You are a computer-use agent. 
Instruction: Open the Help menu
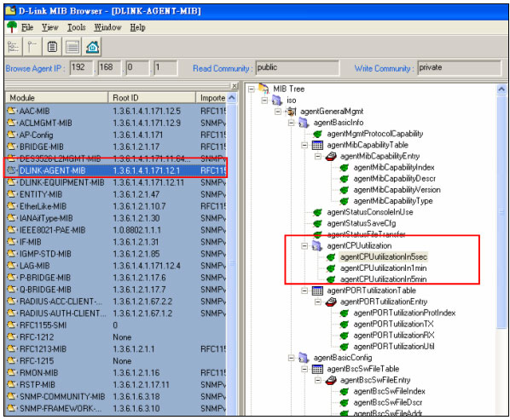tap(137, 27)
